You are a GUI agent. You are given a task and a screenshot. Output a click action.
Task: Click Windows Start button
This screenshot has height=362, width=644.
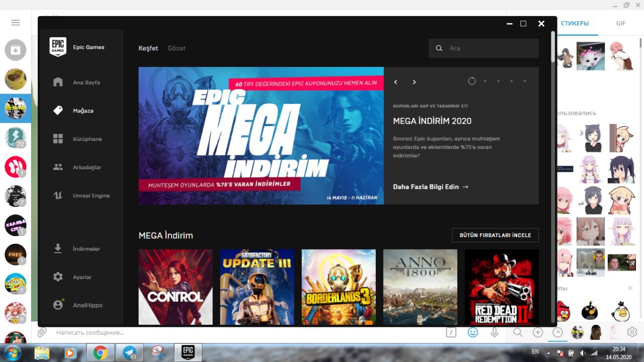pos(13,352)
